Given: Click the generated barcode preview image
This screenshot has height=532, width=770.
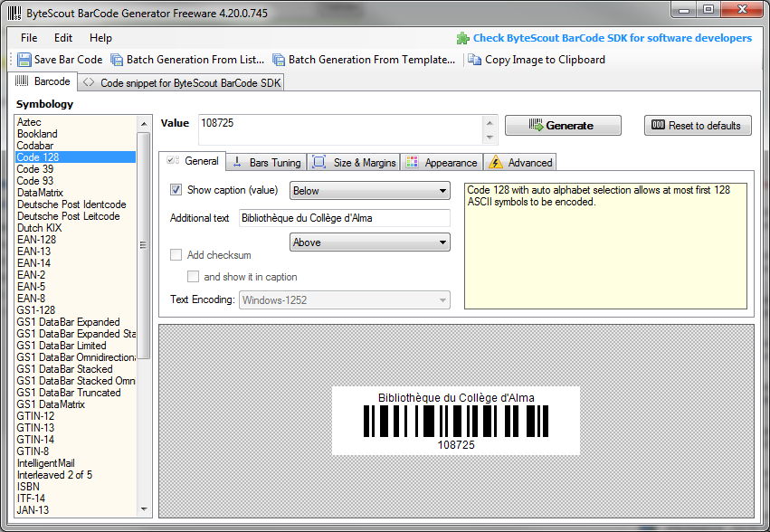Looking at the screenshot, I should coord(456,421).
